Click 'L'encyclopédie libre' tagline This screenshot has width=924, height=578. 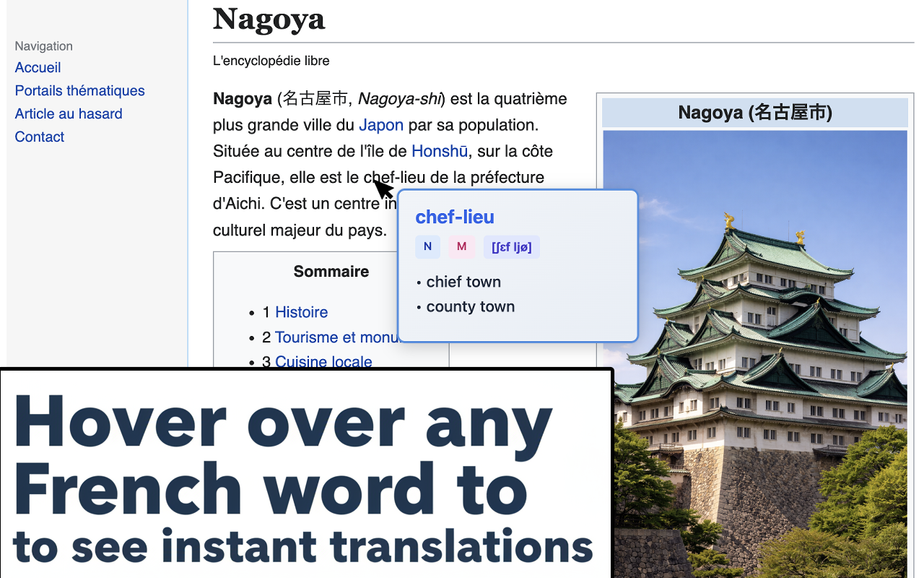point(271,61)
